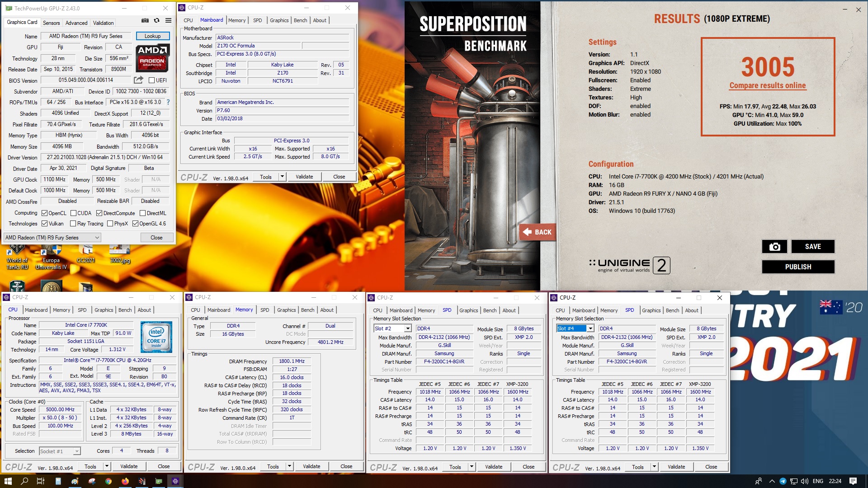This screenshot has width=868, height=488.
Task: Toggle the DirectML checkbox
Action: coord(142,213)
